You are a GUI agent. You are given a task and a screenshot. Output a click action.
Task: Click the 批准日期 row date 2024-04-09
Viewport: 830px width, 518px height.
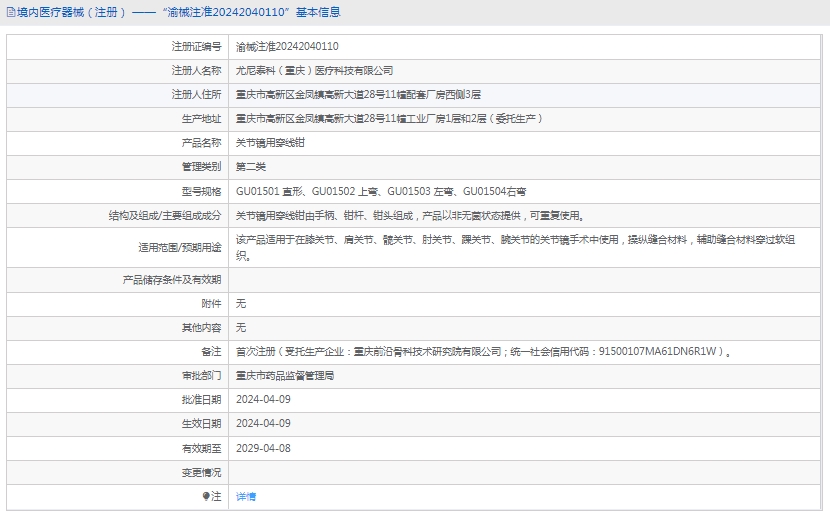263,400
